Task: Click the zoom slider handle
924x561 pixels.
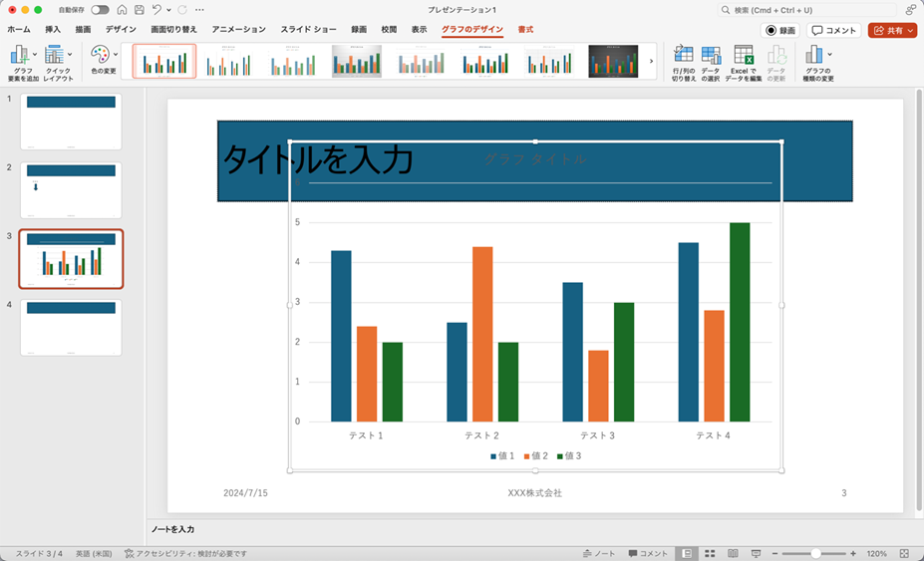Action: (x=815, y=553)
